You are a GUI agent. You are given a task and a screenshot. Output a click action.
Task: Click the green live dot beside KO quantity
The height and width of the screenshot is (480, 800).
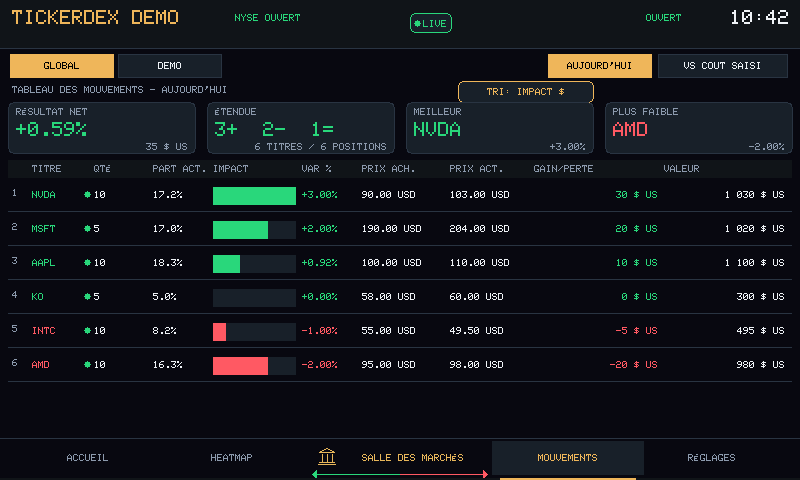[x=87, y=296]
